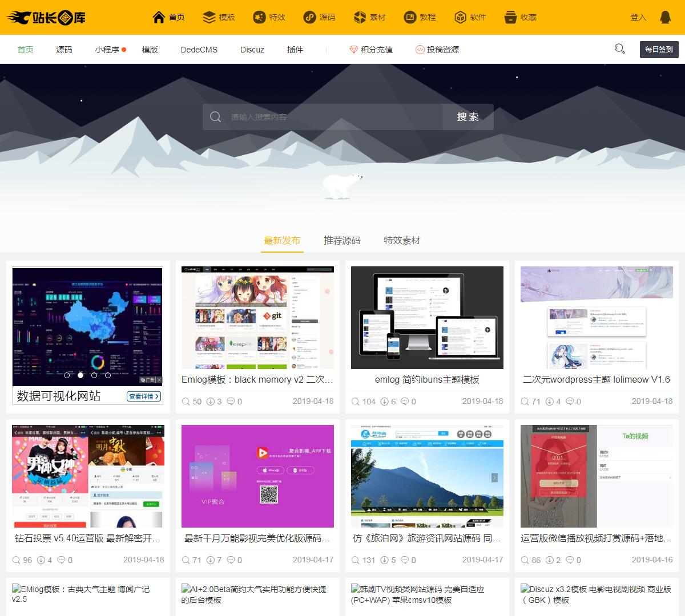Viewport: 685px width, 616px height.
Task: Click comment icon on black memory card
Action: (231, 402)
